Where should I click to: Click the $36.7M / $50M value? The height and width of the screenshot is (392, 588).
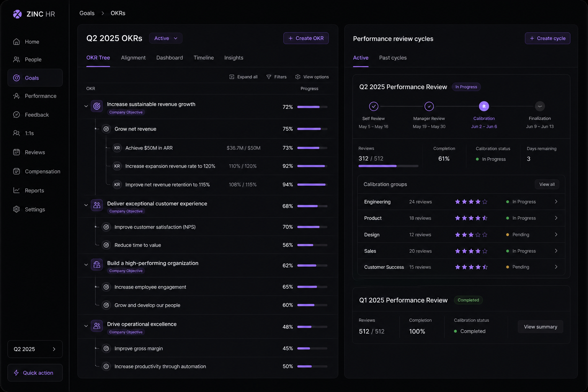tap(243, 148)
